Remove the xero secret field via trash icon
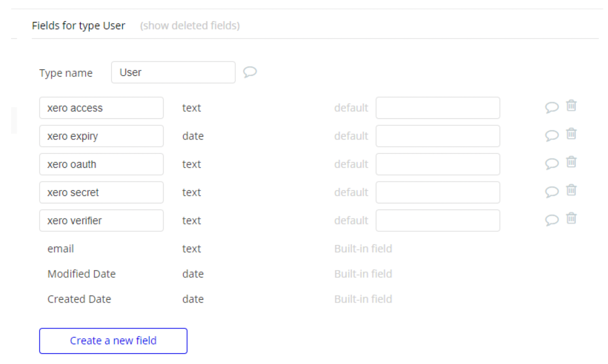The height and width of the screenshot is (364, 608). 571,190
